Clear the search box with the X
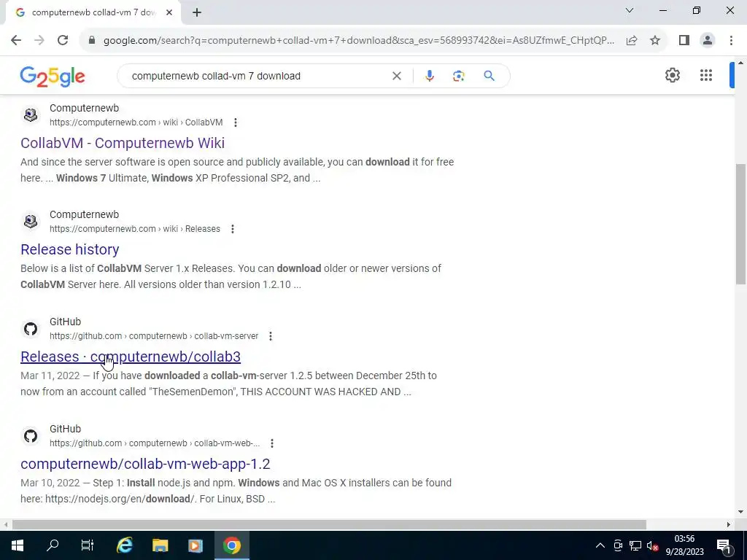Viewport: 747px width, 560px height. [396, 76]
